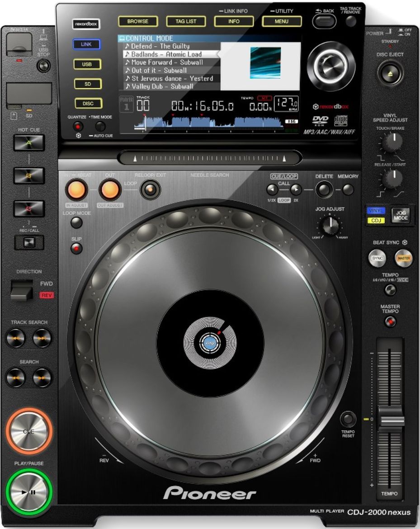Toggle QUANTIZE on the player

coord(78,127)
